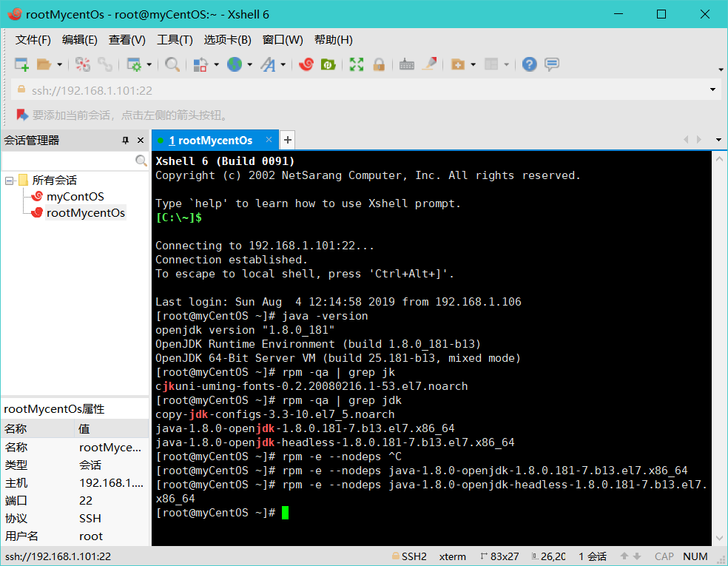Click the 用户名 root property row
Image resolution: width=728 pixels, height=566 pixels.
tap(75, 536)
